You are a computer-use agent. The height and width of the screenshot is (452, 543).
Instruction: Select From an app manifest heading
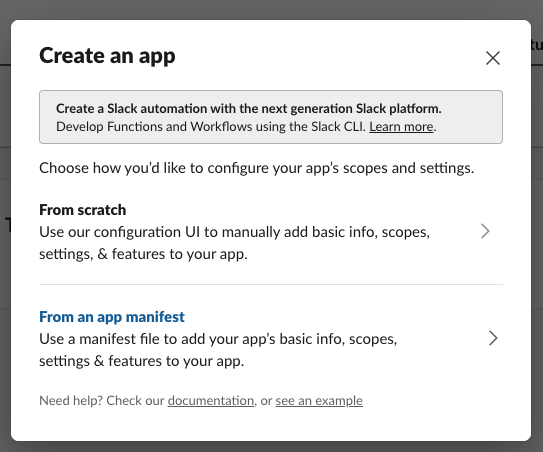(x=112, y=317)
